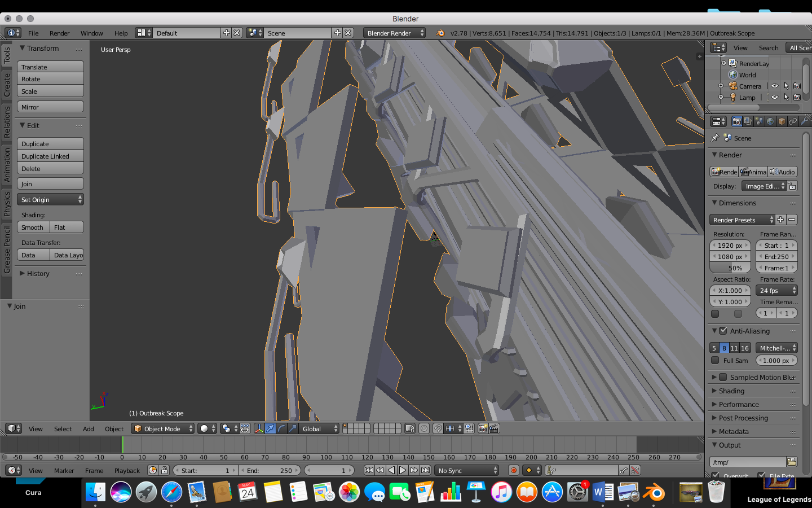Click the Translate button
Screen dimensions: 812x508
pyautogui.click(x=50, y=67)
